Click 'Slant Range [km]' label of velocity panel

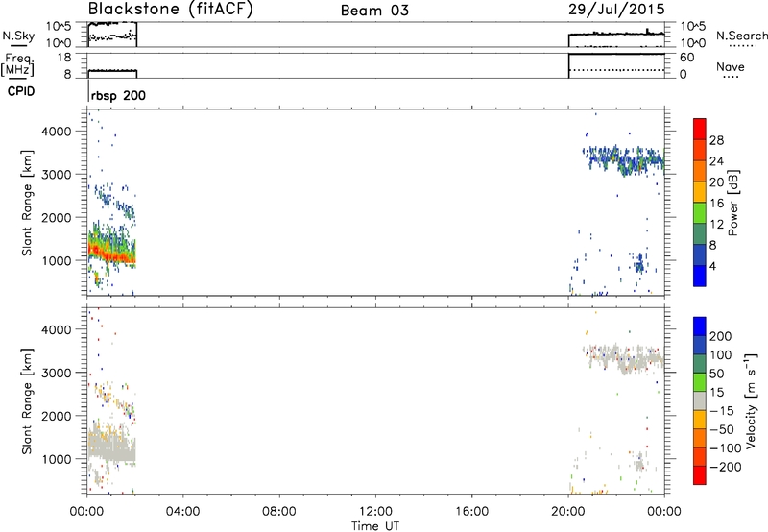(x=27, y=401)
